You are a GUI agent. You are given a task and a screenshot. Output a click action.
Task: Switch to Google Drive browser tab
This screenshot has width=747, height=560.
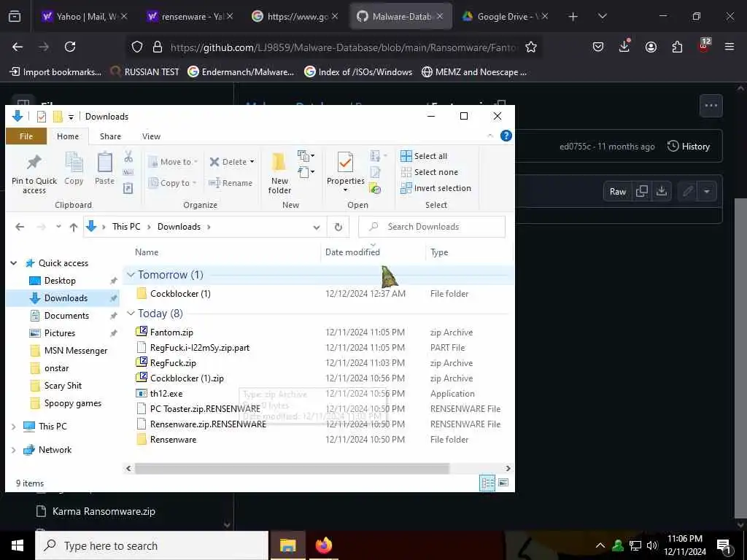[504, 17]
